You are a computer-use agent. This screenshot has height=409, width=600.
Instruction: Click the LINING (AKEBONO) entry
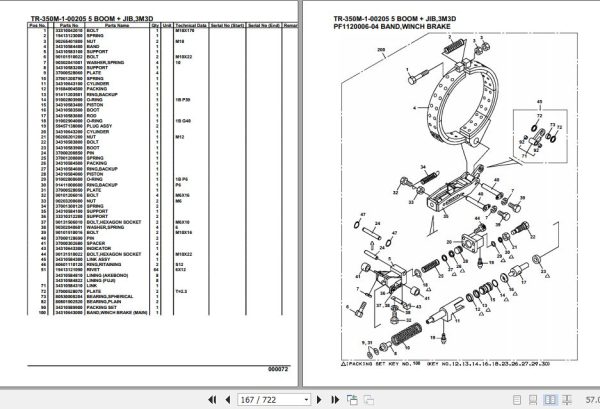click(x=107, y=275)
